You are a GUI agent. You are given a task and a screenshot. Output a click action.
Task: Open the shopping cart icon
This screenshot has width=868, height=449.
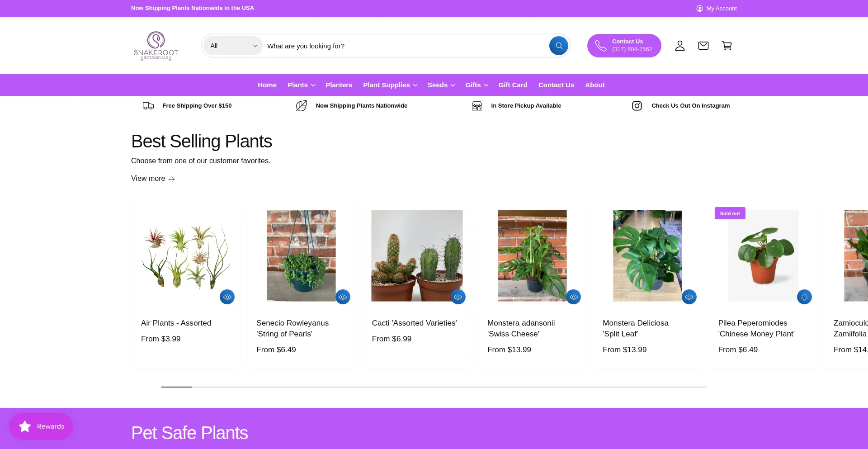point(726,46)
